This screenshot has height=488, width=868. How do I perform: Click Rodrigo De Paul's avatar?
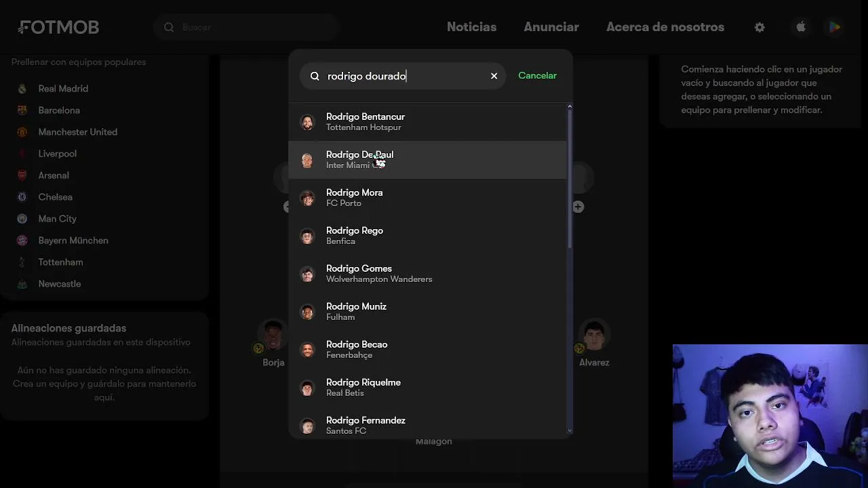[307, 160]
